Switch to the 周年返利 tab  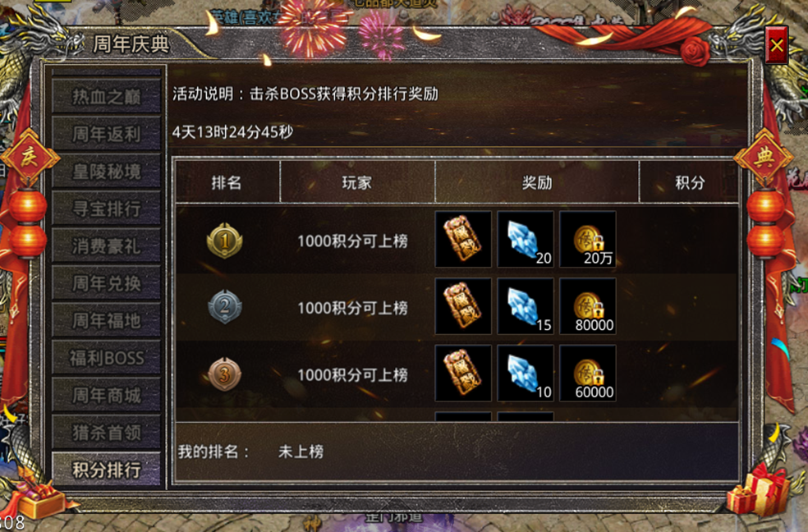[106, 134]
